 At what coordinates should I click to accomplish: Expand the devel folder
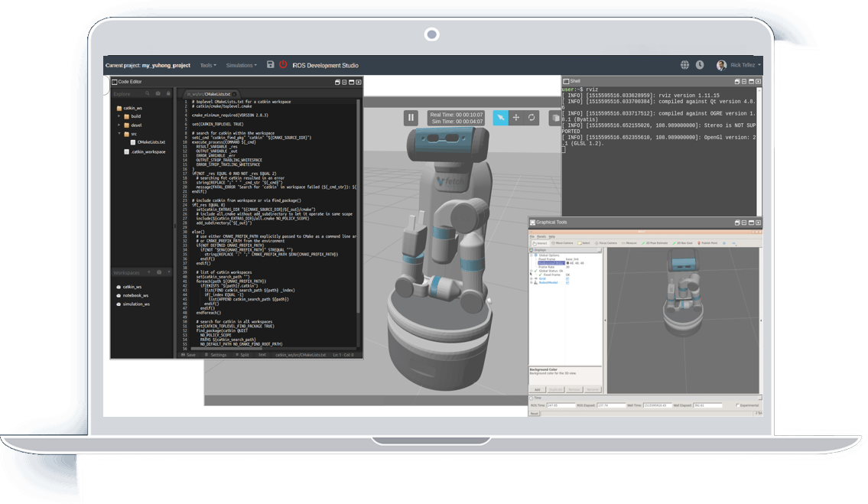119,125
